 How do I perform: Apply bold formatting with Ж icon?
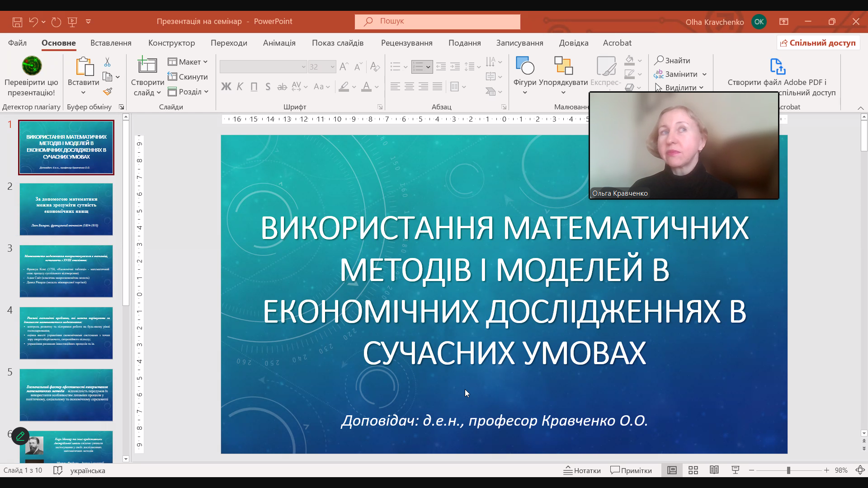coord(226,86)
